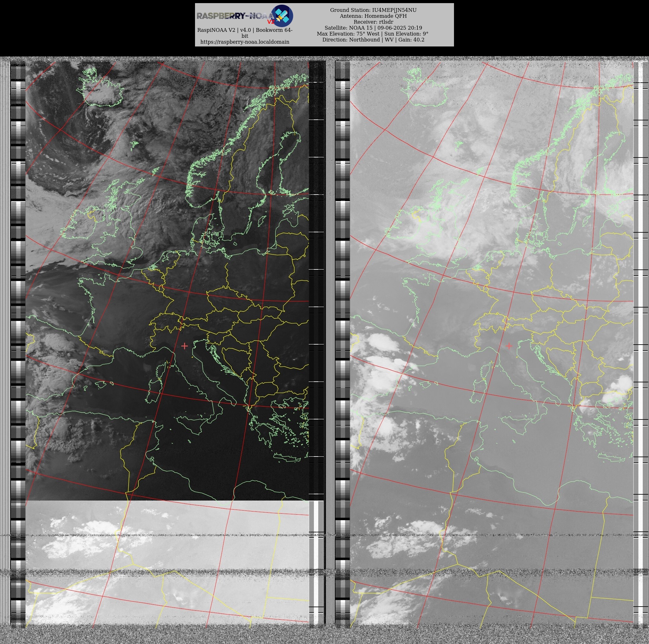The image size is (649, 644).
Task: Select 'Ground Station: IU4MEP|JN54NU' line
Action: click(373, 10)
